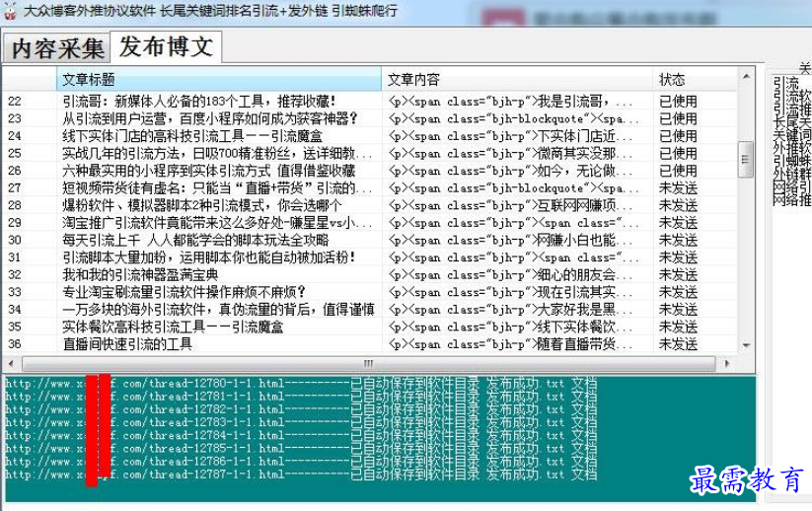Click 已使用 status in row 22
Viewport: 812px width, 511px height.
coord(678,102)
